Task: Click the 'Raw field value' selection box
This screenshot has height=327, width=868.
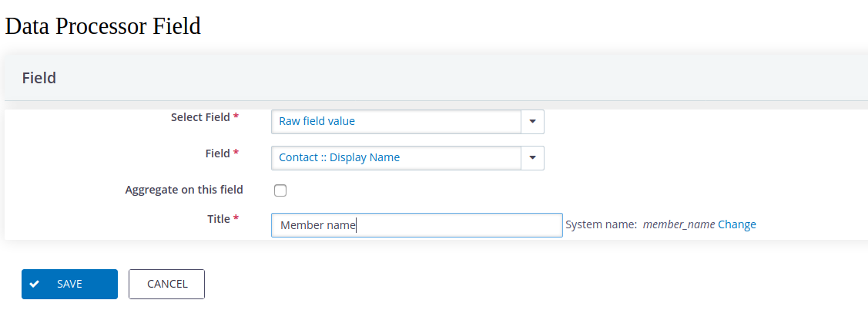Action: pos(407,122)
